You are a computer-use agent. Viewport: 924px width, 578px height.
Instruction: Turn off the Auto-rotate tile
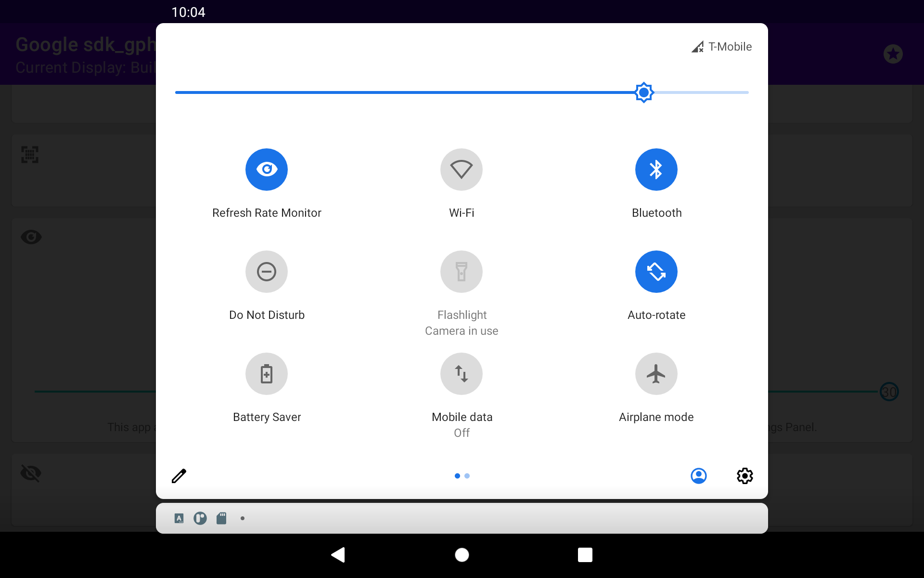point(656,272)
